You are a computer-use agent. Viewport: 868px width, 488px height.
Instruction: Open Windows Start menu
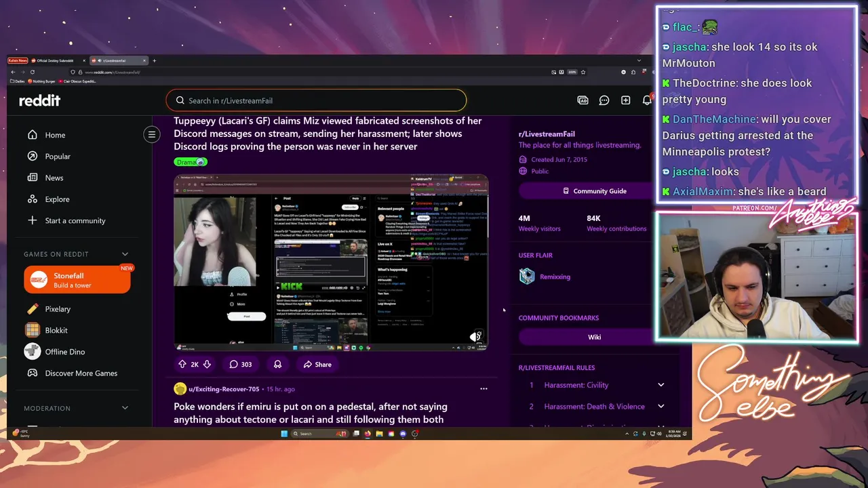[x=284, y=434]
